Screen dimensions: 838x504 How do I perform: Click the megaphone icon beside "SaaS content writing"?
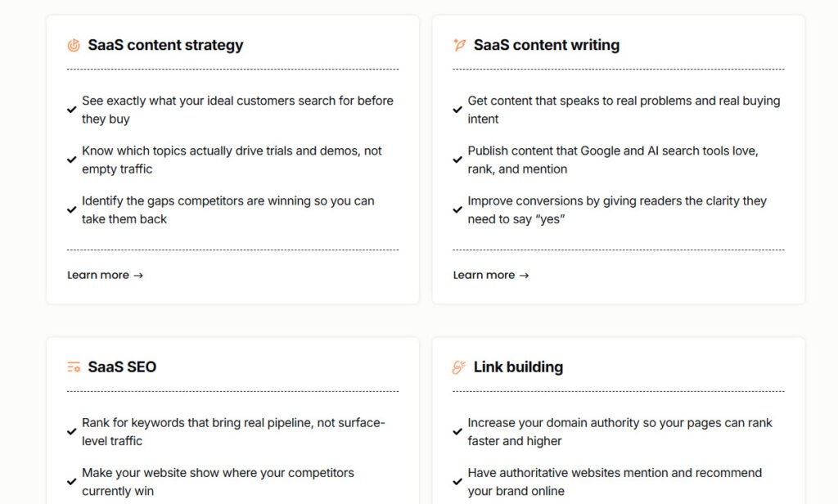coord(458,45)
